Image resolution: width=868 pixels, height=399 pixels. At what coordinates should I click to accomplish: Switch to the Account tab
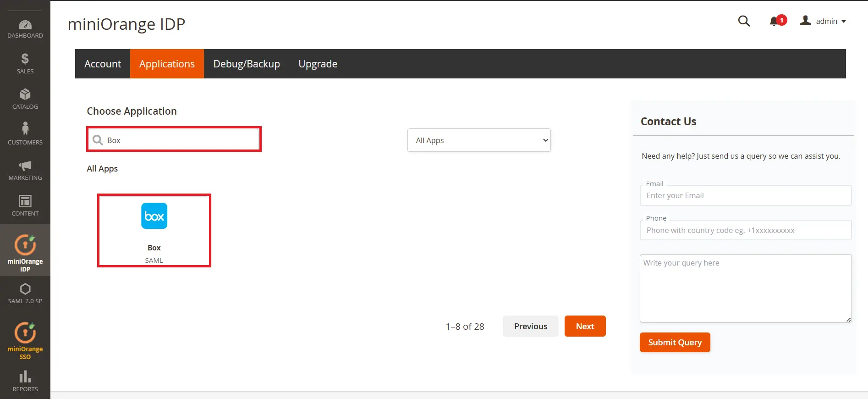click(103, 64)
